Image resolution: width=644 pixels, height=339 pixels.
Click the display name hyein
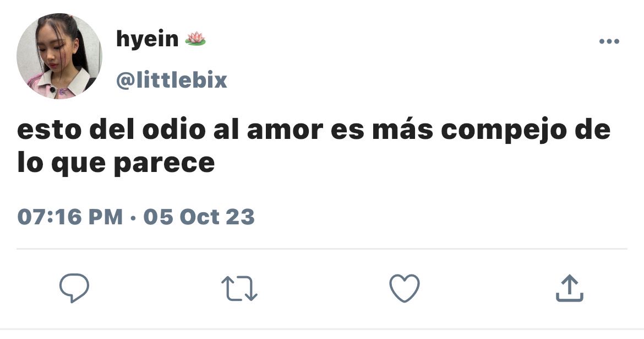[148, 40]
